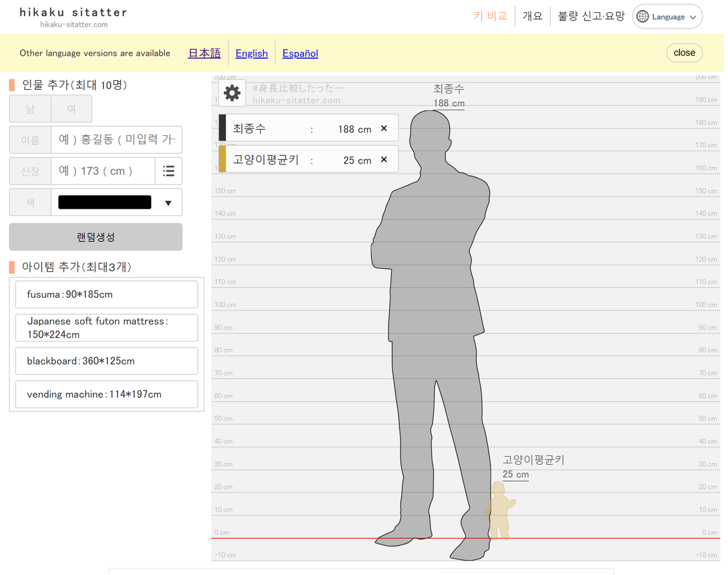728x575 pixels.
Task: Add the vending machine 114*197cm item
Action: pyautogui.click(x=106, y=394)
